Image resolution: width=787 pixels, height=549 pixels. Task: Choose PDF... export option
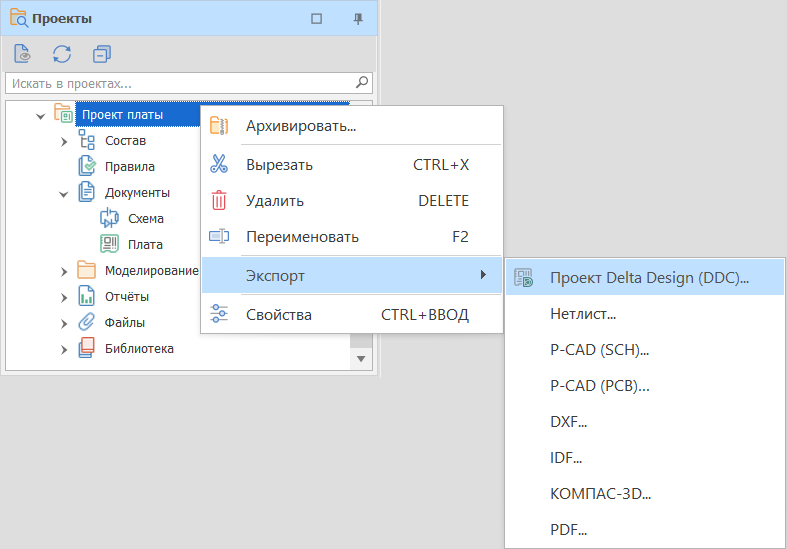tap(645, 529)
